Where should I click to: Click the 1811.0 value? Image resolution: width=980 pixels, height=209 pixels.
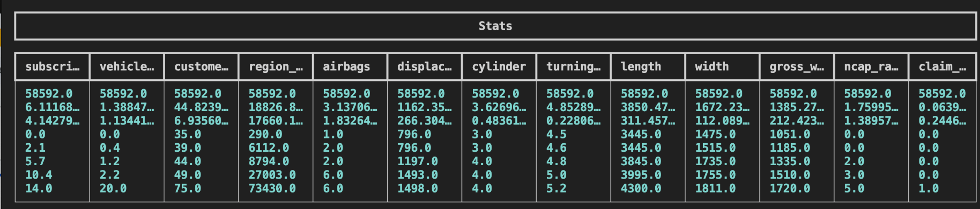tap(716, 188)
